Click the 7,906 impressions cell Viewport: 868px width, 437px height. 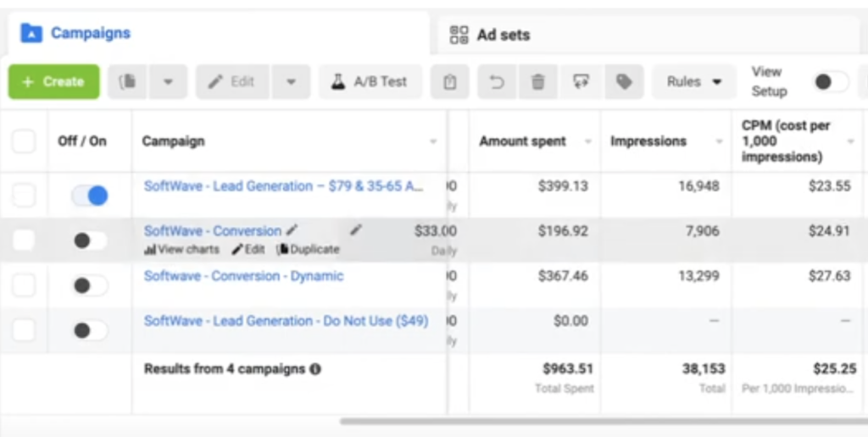pyautogui.click(x=703, y=230)
